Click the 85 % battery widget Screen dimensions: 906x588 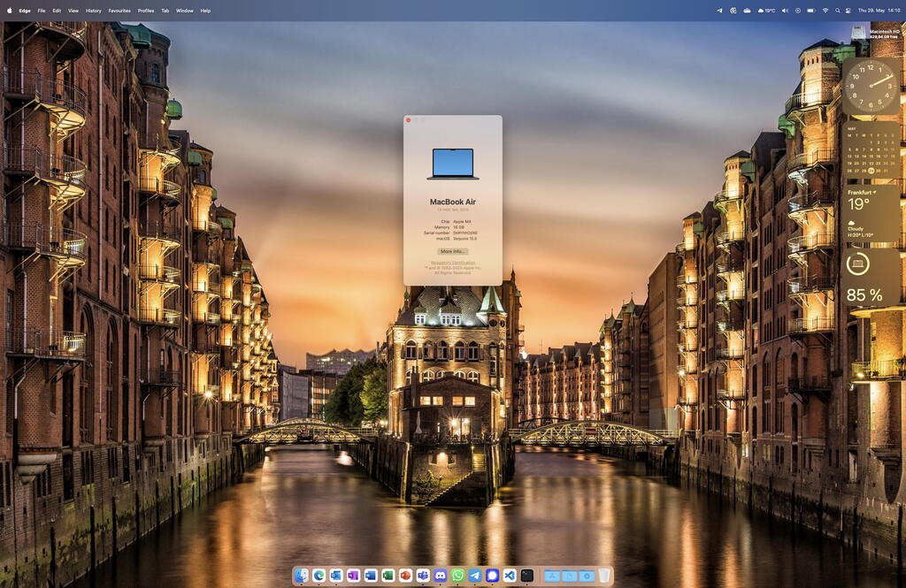coord(871,277)
